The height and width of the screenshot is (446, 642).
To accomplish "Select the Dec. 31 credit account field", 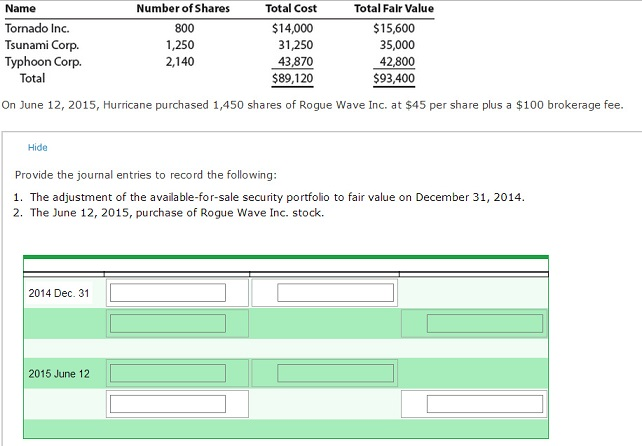I will (x=168, y=324).
